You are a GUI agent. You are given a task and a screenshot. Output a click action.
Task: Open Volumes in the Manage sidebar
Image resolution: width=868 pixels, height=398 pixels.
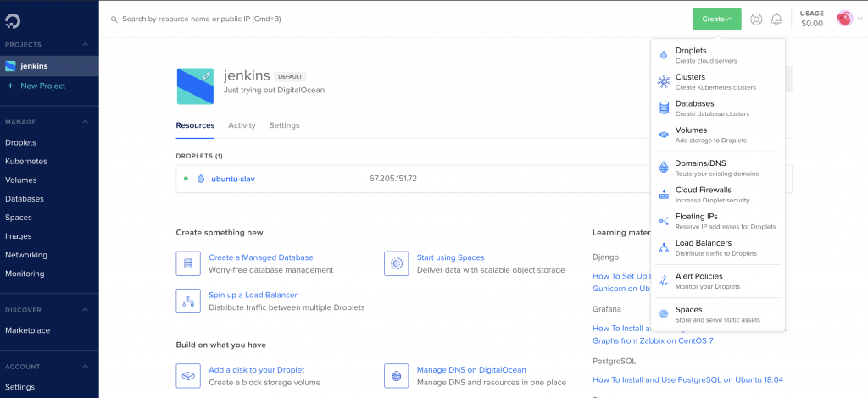click(20, 180)
